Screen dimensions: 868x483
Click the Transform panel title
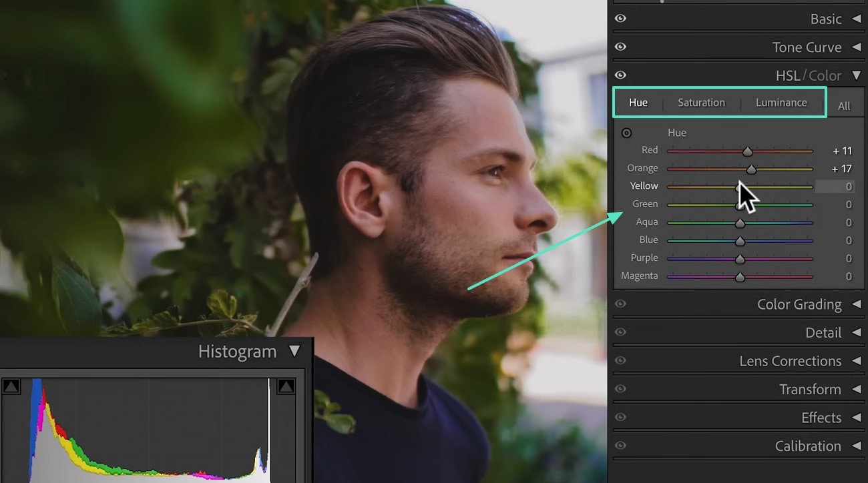click(x=811, y=389)
